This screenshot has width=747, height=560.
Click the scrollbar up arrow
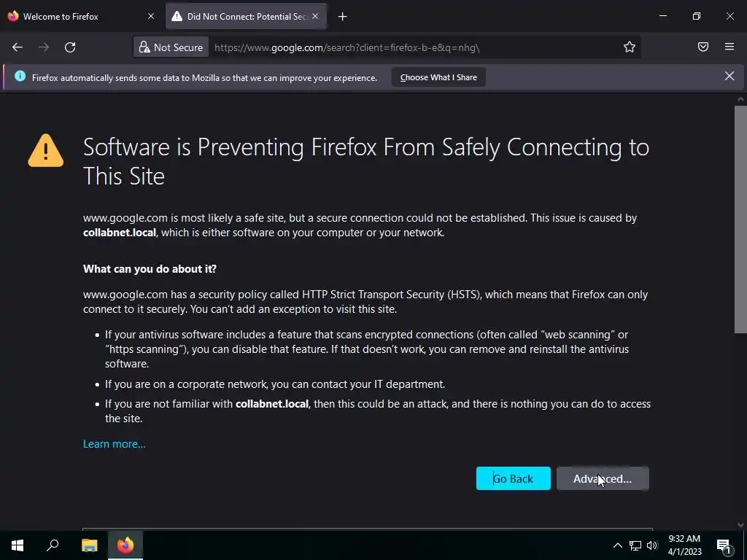point(740,99)
